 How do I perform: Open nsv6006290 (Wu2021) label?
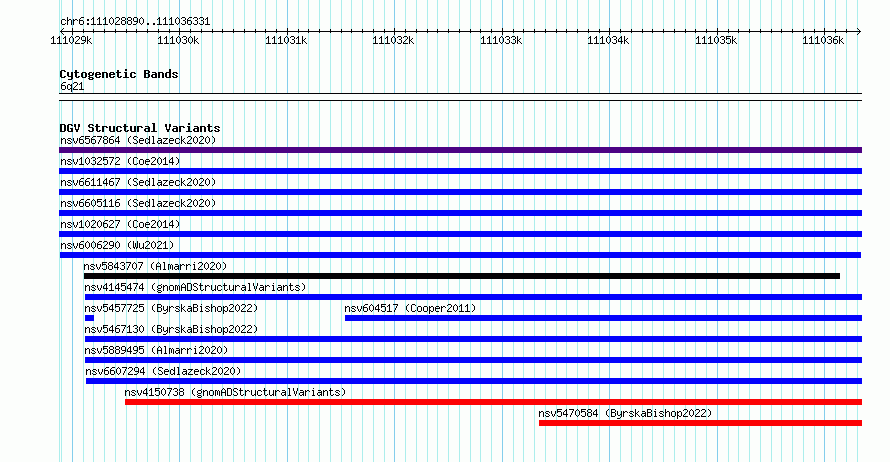pyautogui.click(x=117, y=245)
